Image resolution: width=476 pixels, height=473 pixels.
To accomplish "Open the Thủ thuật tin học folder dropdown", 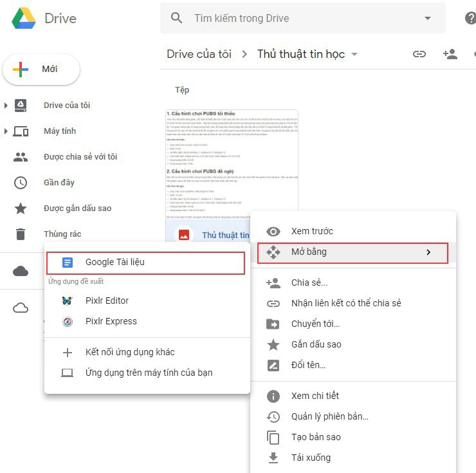I will point(354,55).
